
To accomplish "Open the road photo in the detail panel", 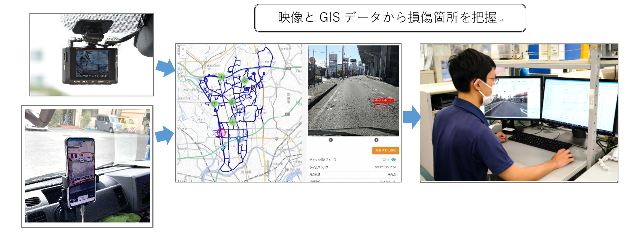I will click(x=353, y=91).
